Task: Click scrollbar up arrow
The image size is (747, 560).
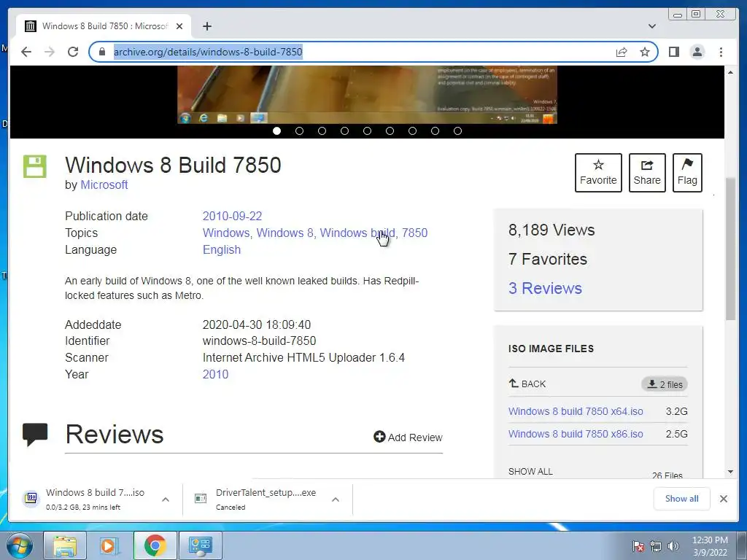Action: click(730, 72)
